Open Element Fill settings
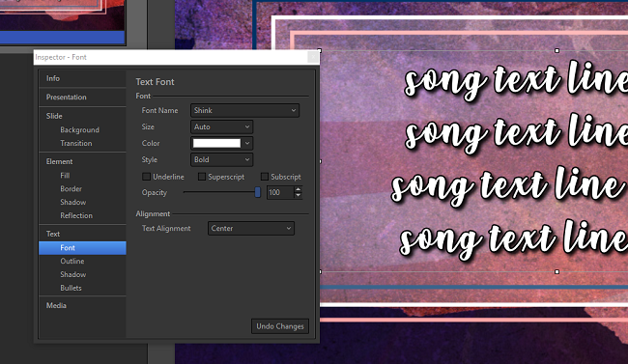This screenshot has height=364, width=628. click(65, 176)
